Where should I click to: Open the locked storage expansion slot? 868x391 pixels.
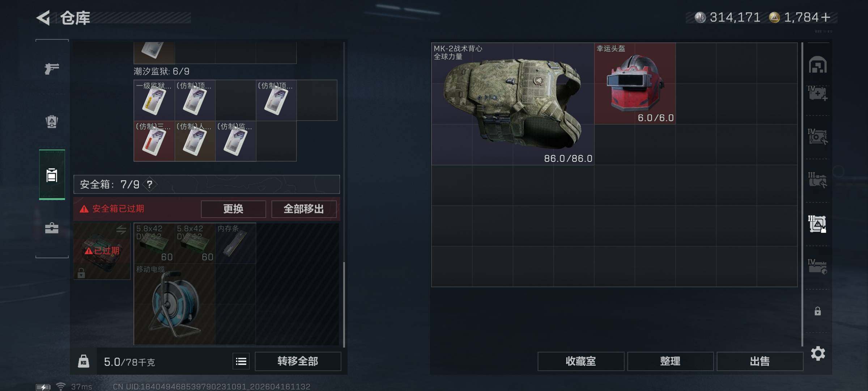pyautogui.click(x=817, y=311)
